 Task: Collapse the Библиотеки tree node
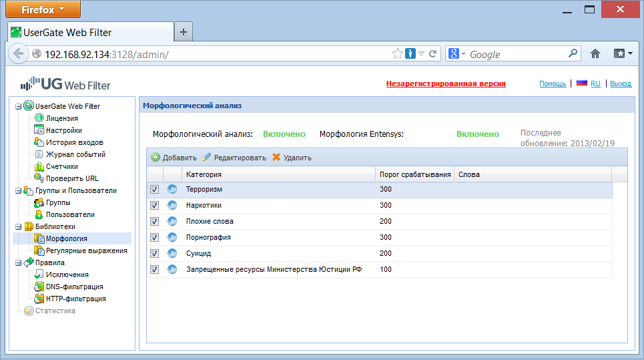tap(18, 227)
